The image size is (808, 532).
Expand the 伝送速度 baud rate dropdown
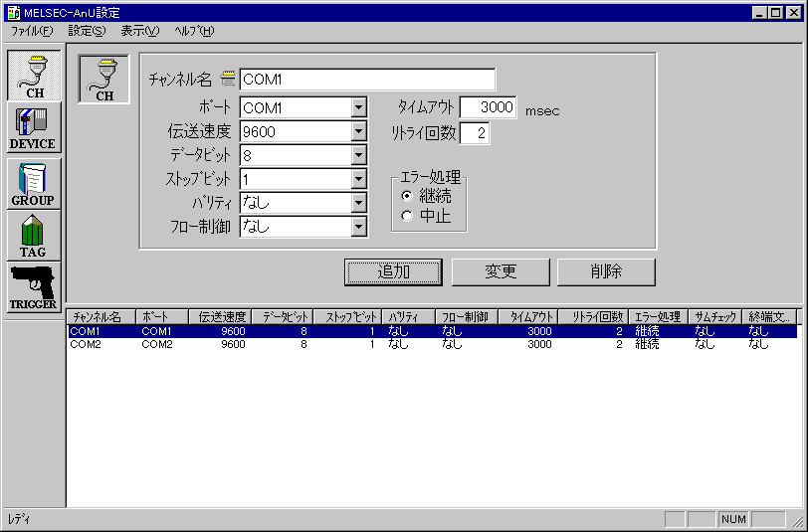click(x=358, y=131)
